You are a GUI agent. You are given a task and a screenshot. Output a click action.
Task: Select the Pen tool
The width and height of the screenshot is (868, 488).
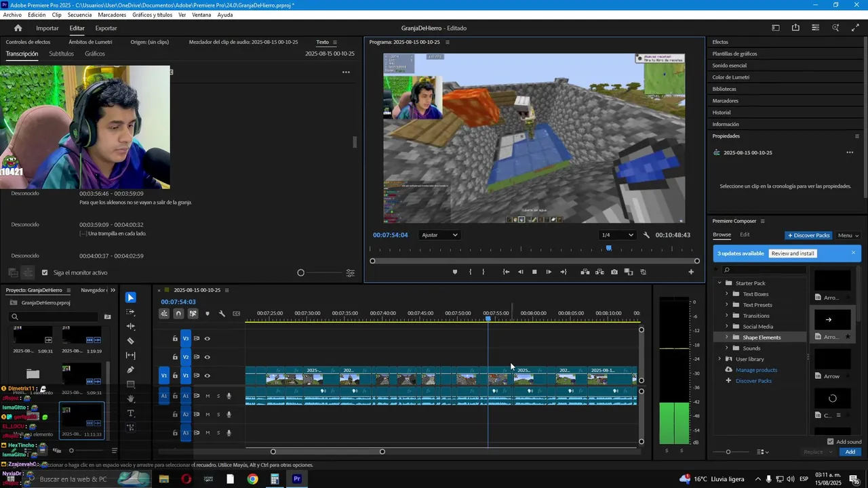[x=131, y=370]
